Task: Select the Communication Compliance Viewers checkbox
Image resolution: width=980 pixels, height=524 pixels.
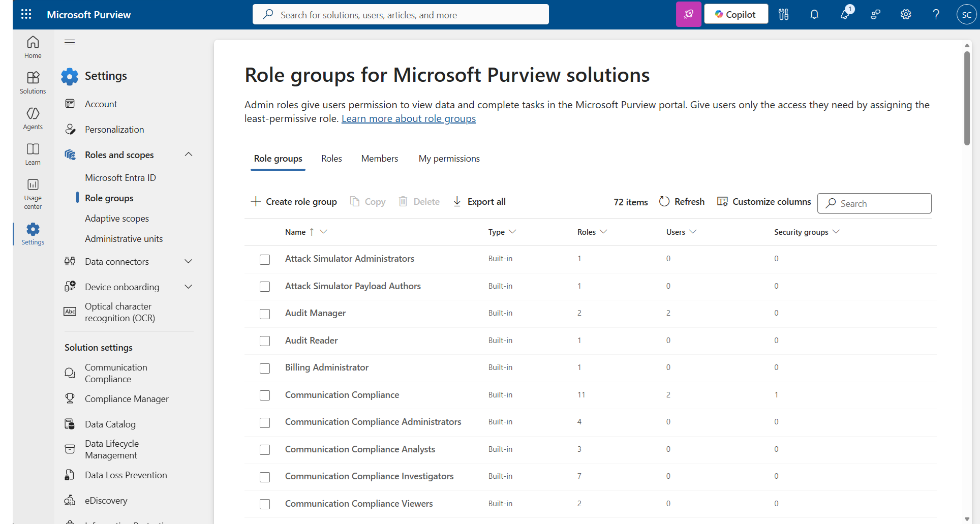Action: (x=265, y=504)
